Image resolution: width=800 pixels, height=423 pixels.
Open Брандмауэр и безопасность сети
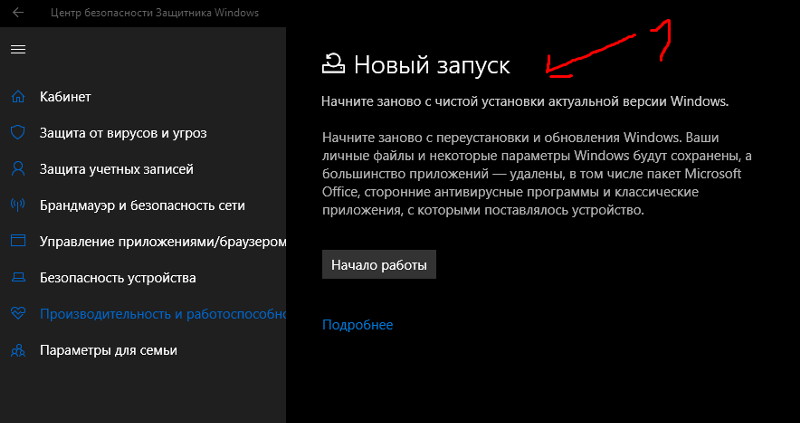143,206
